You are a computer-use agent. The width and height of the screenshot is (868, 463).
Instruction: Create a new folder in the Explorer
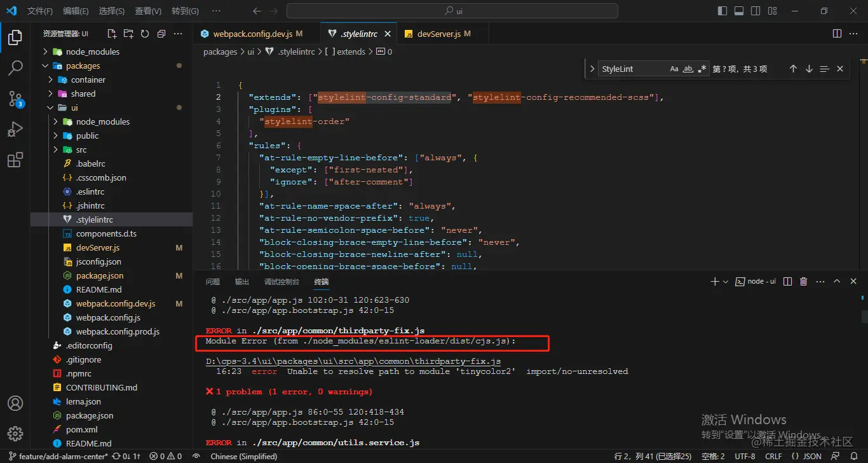coord(128,34)
